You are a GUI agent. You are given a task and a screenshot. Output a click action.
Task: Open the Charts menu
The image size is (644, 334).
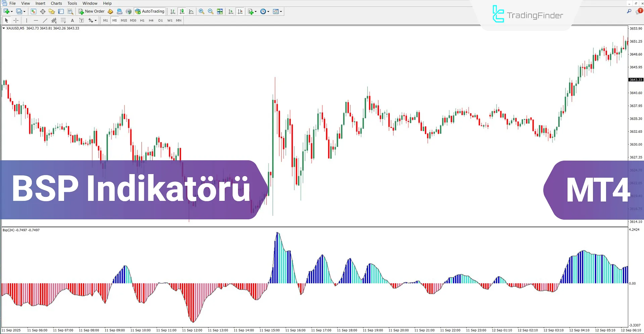pos(56,3)
